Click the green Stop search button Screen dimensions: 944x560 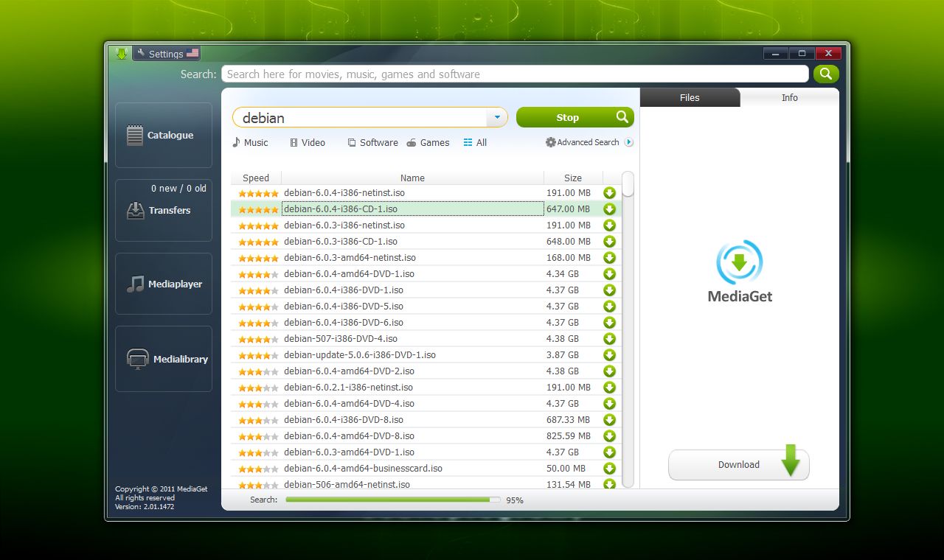[575, 117]
